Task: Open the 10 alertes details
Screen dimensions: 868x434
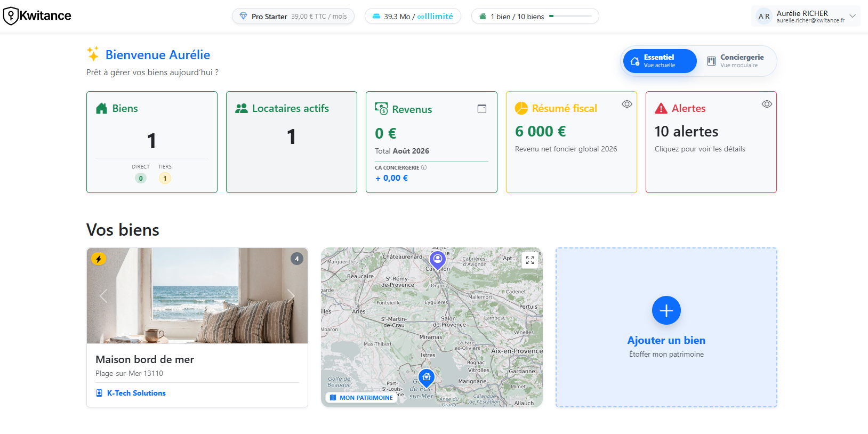Action: pyautogui.click(x=687, y=131)
